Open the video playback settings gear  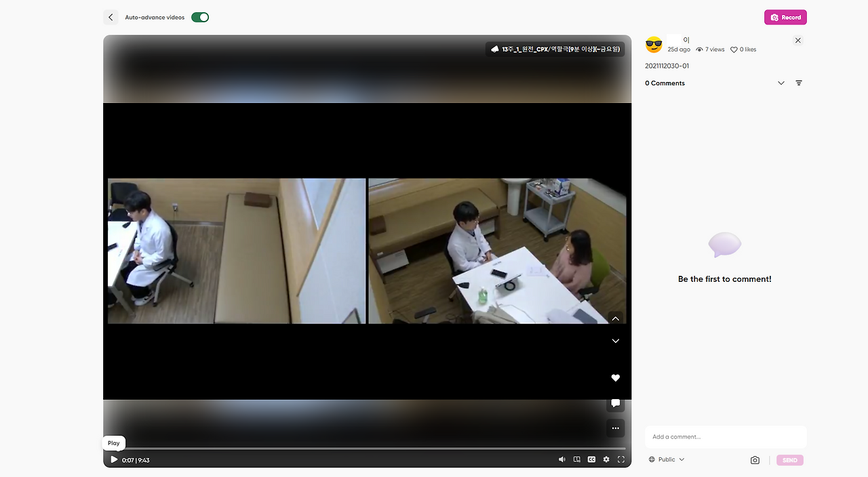[x=606, y=459]
